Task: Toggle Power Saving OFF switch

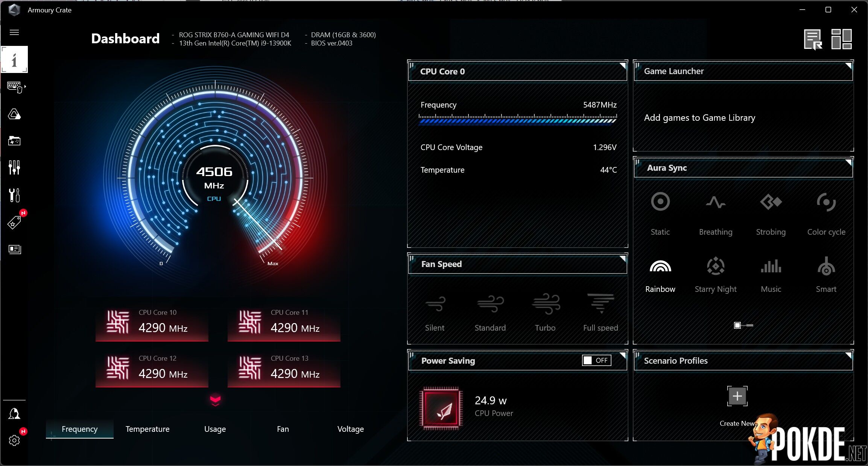Action: click(x=597, y=360)
